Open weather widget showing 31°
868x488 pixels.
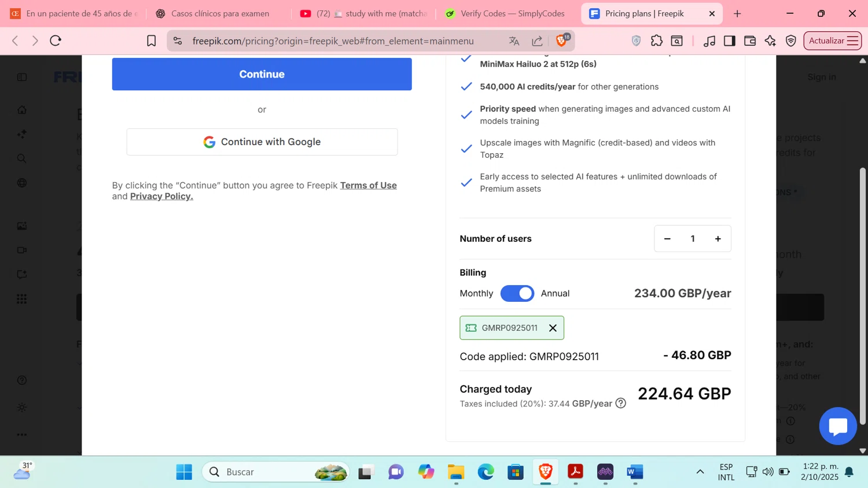tap(23, 471)
